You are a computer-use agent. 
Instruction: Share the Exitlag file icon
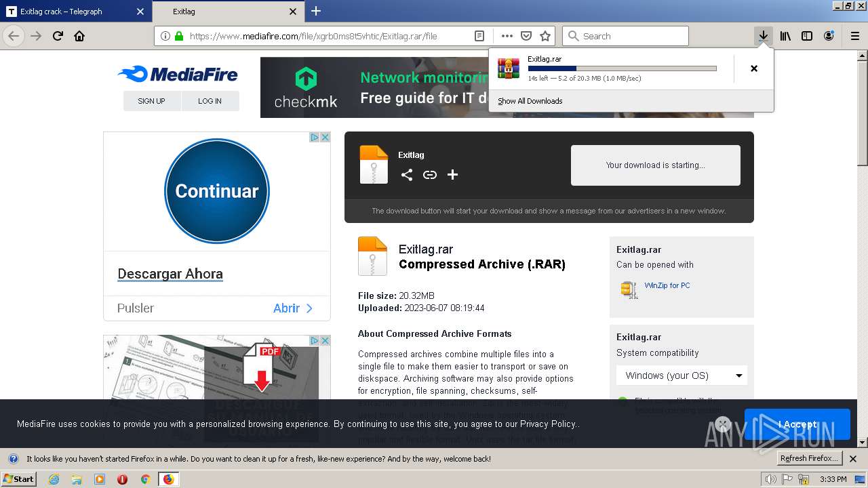[407, 175]
